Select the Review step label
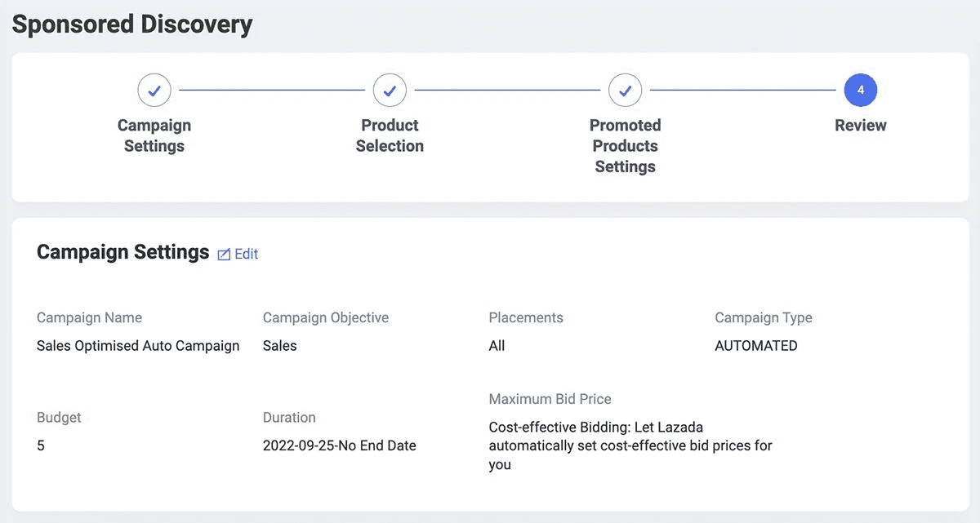This screenshot has width=980, height=523. click(x=860, y=126)
